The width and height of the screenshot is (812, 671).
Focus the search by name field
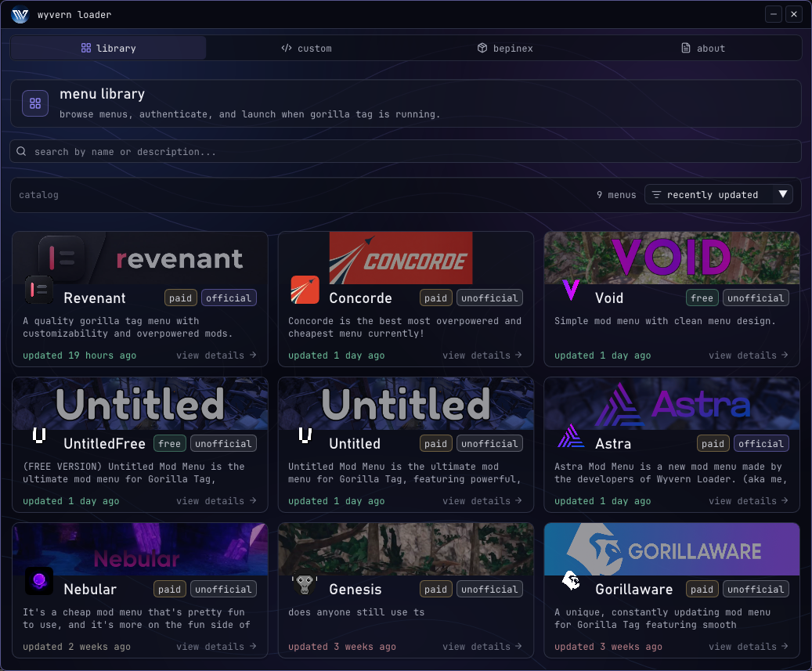pos(406,152)
